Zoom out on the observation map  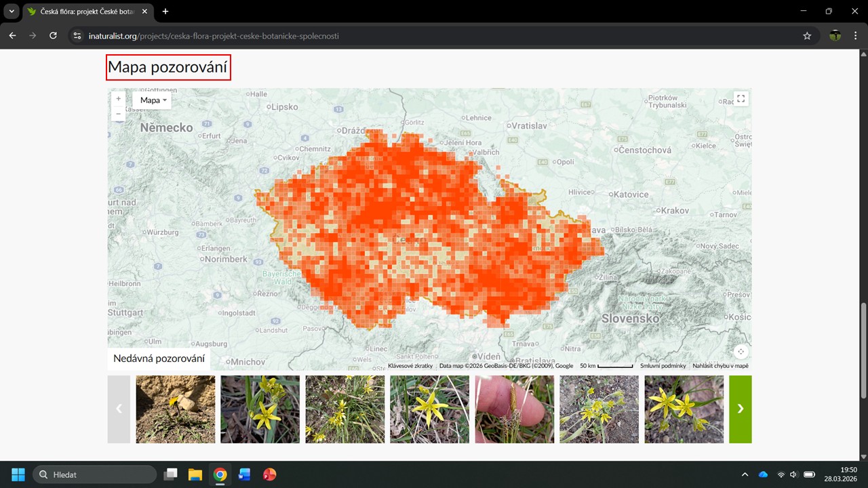[x=119, y=114]
